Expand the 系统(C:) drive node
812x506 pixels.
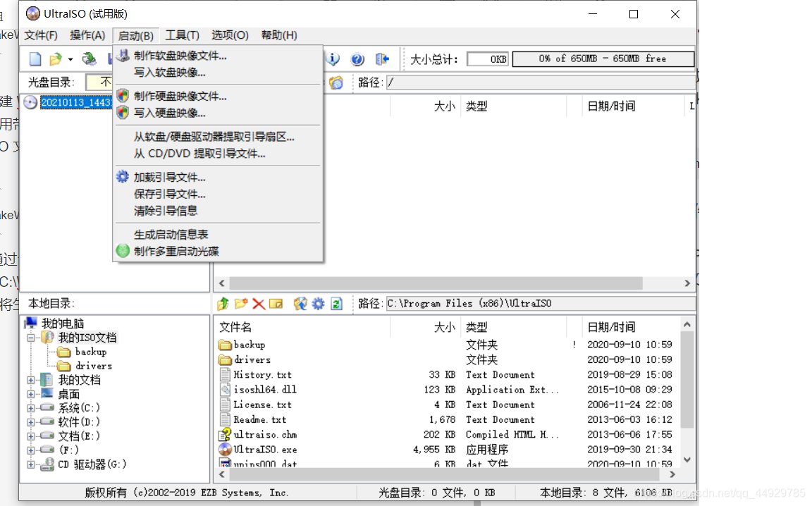[x=31, y=408]
